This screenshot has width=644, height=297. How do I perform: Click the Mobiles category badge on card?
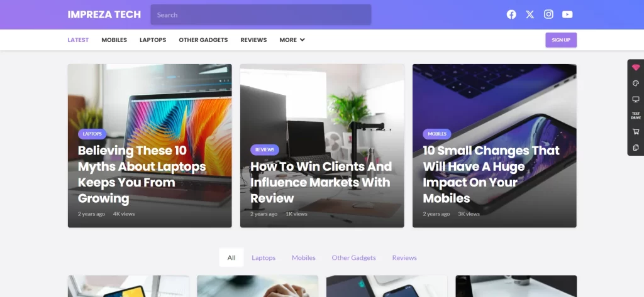tap(437, 134)
